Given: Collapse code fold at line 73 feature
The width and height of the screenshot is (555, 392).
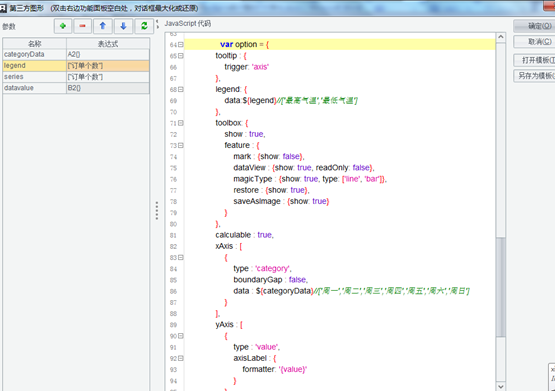Looking at the screenshot, I should click(181, 146).
